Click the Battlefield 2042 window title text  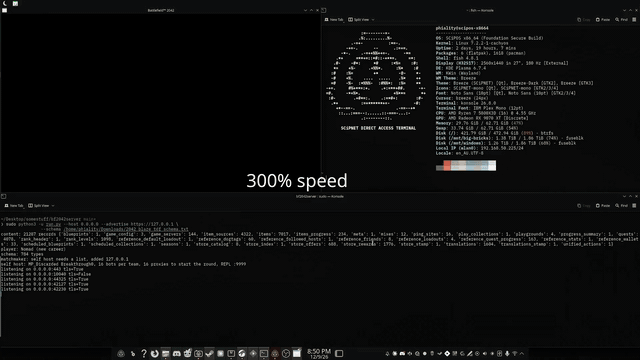point(161,10)
